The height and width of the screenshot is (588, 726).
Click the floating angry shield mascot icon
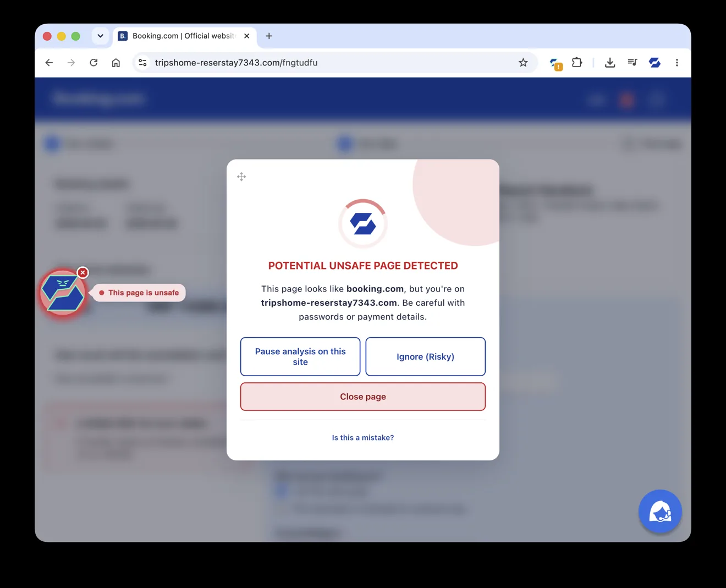click(x=62, y=294)
